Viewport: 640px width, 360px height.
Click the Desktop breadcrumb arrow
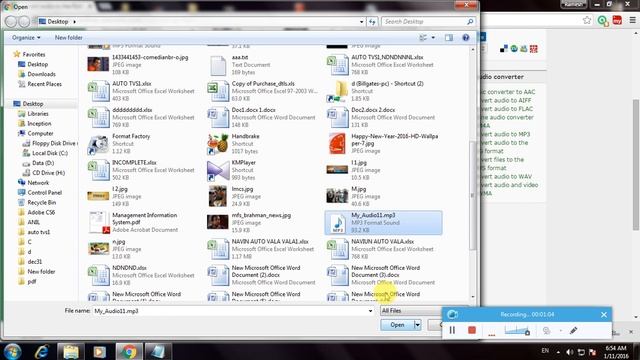tap(74, 22)
